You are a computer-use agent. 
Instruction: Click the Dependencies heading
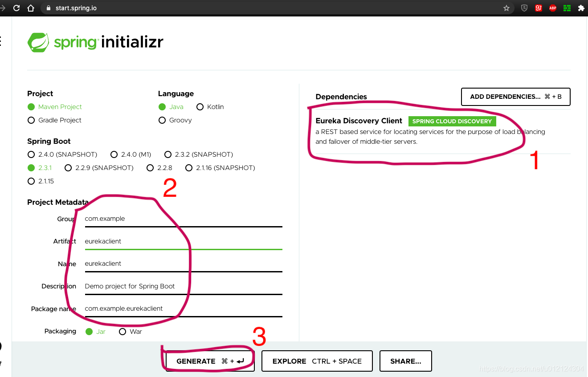tap(341, 97)
